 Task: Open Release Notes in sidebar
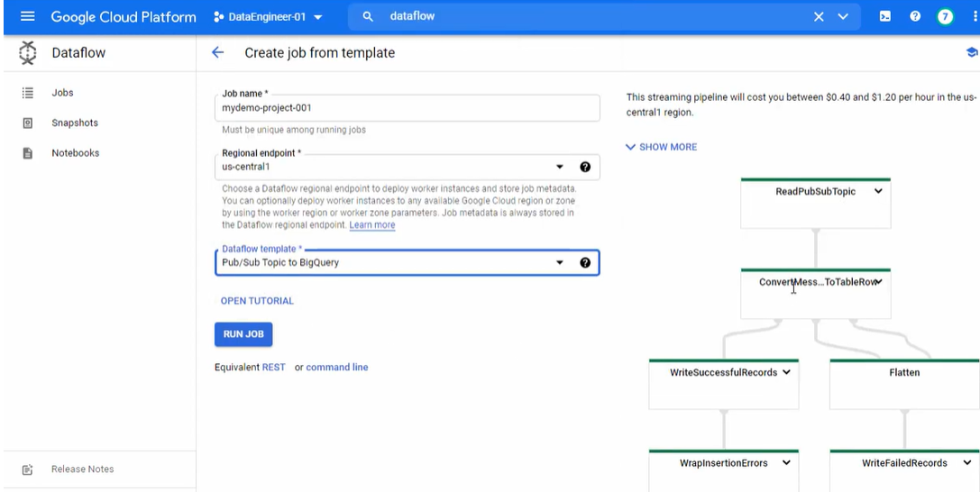tap(83, 469)
